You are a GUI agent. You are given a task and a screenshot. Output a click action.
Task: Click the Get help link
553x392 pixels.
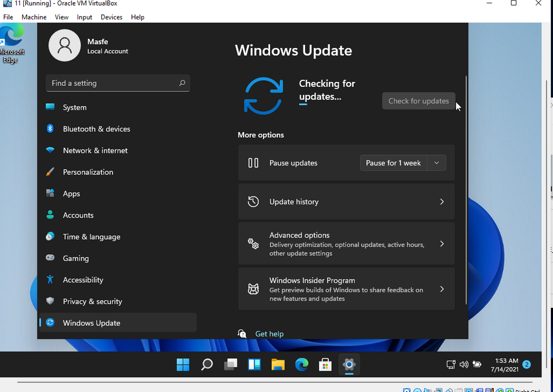click(x=270, y=334)
